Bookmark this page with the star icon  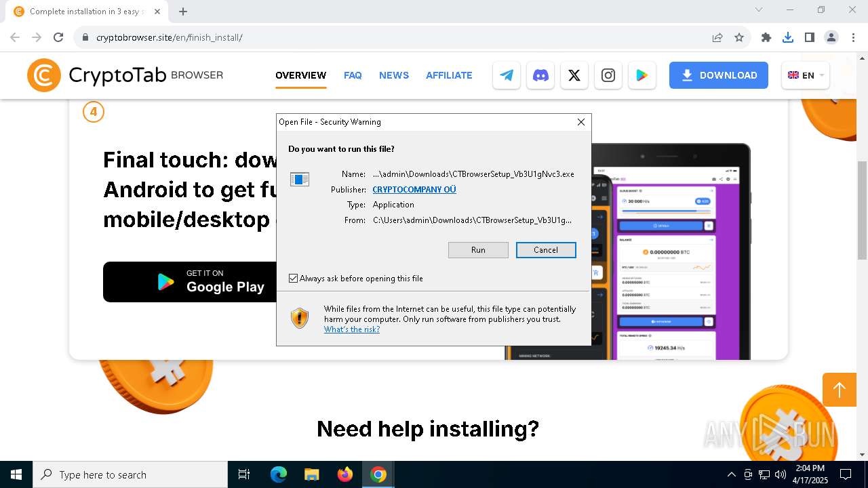click(x=739, y=37)
